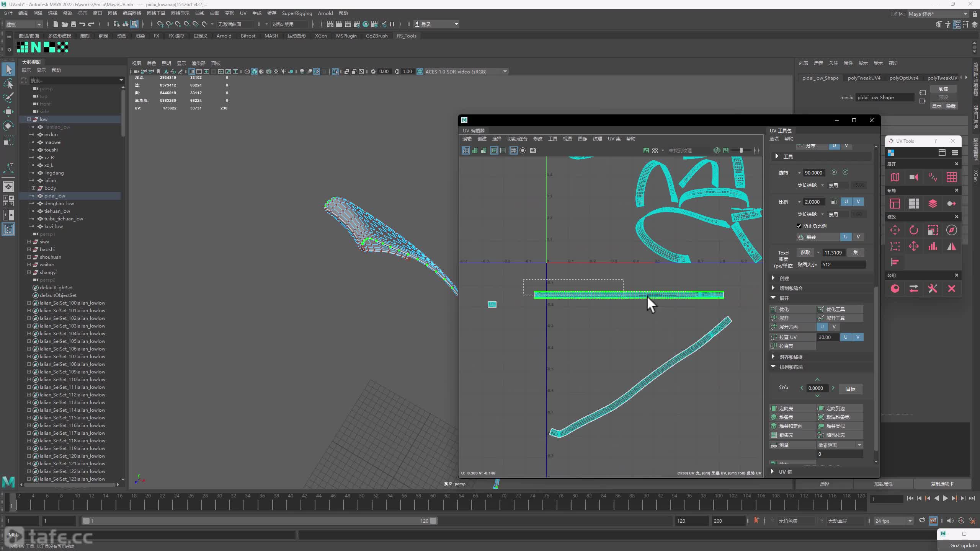Click the Unfold map icon in UV Tools

click(895, 177)
